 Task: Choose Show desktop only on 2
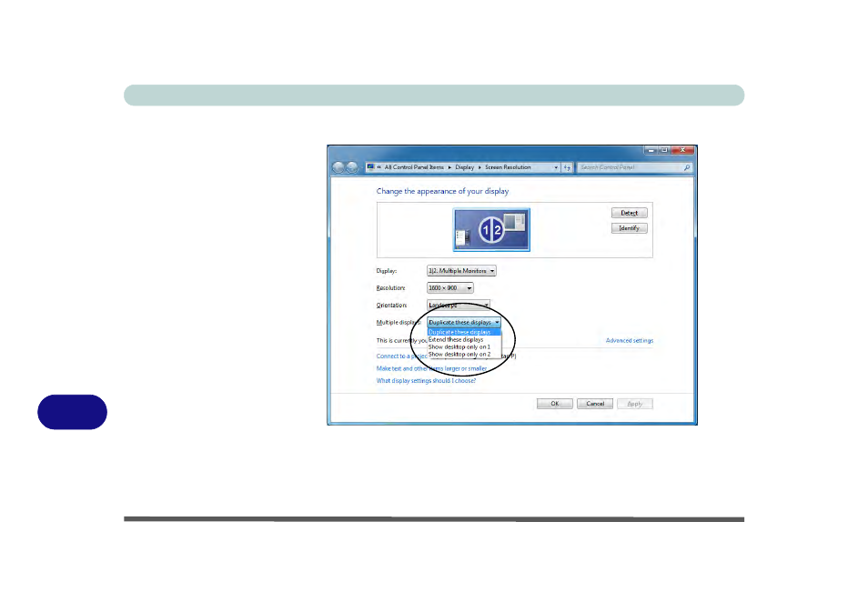(x=464, y=354)
